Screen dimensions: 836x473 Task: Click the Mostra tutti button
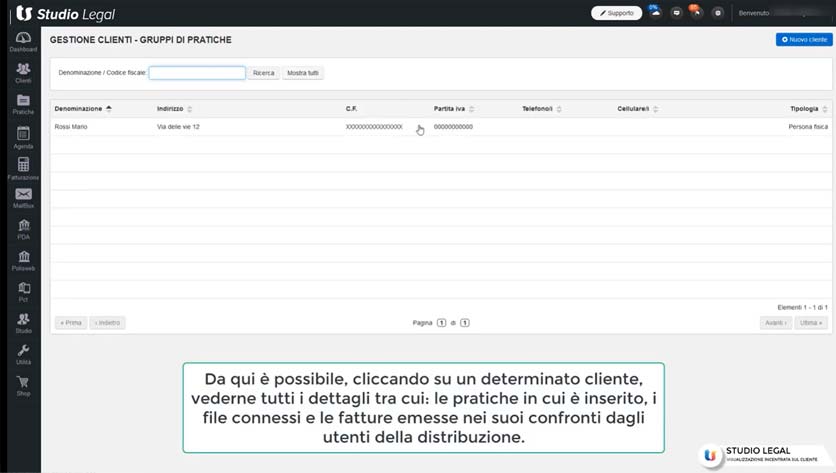[x=303, y=73]
